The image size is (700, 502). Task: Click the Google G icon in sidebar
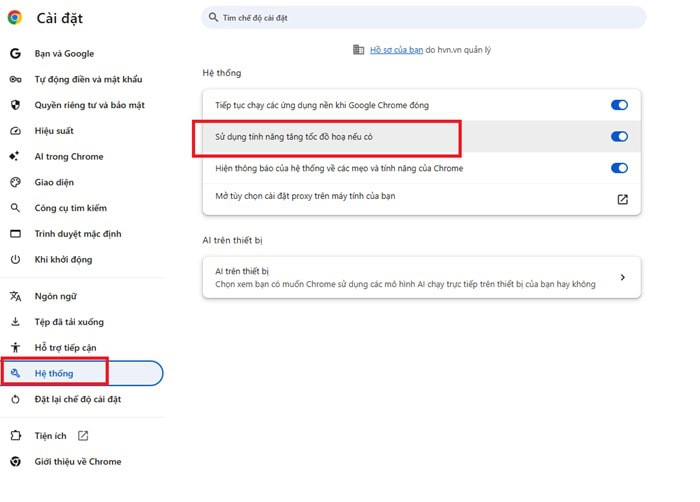tap(15, 54)
